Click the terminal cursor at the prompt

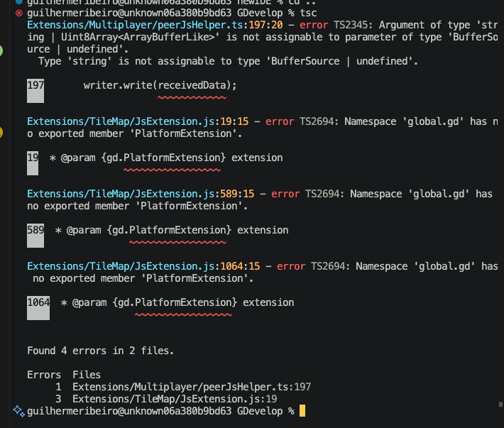coord(302,412)
